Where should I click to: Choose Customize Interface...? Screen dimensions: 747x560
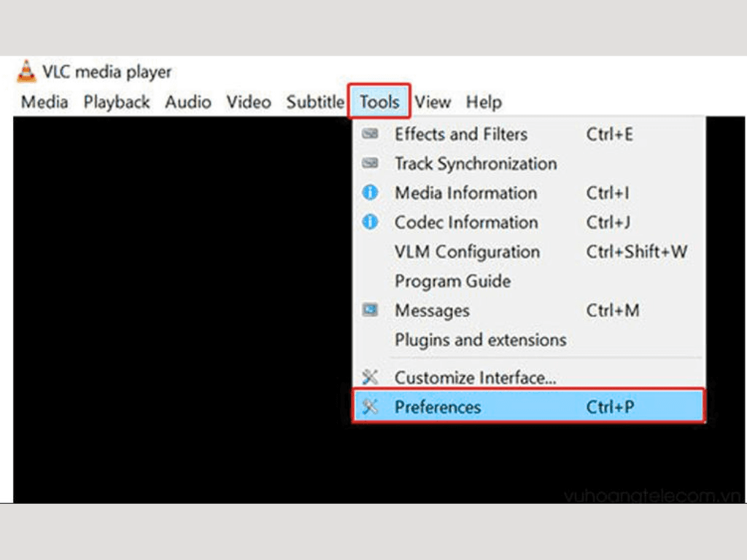[529, 377]
